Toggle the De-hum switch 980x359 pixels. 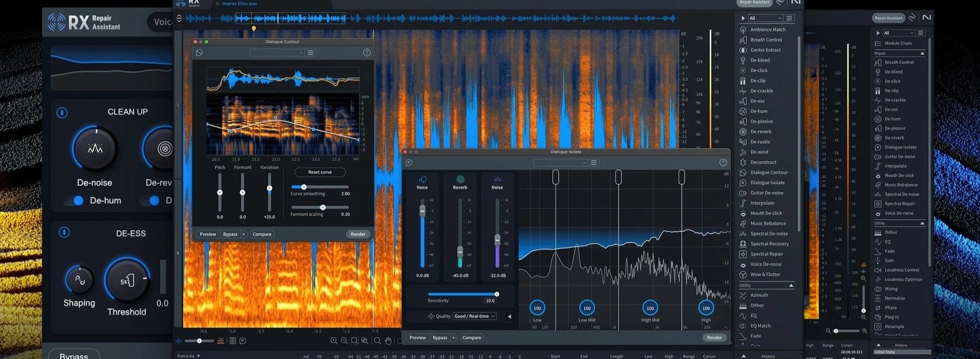click(74, 201)
